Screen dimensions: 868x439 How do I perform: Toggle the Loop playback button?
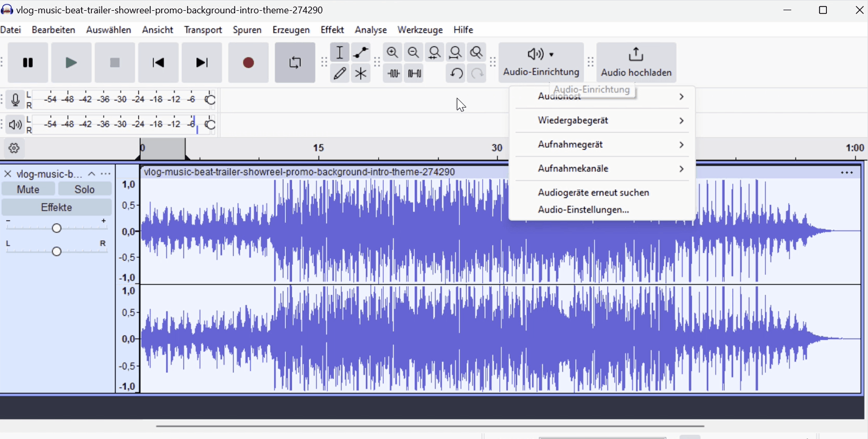point(295,63)
